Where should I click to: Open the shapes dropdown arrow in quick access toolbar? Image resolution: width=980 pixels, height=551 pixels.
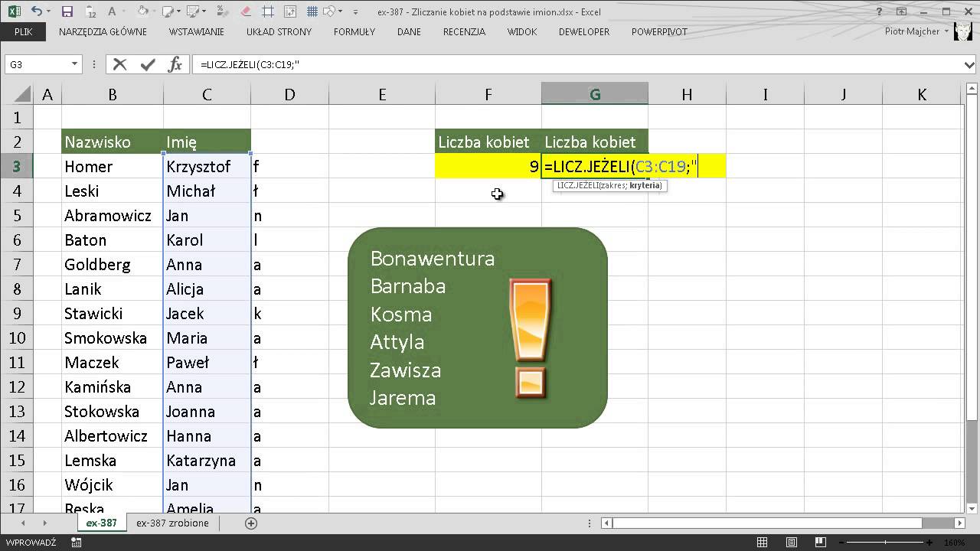pyautogui.click(x=340, y=12)
